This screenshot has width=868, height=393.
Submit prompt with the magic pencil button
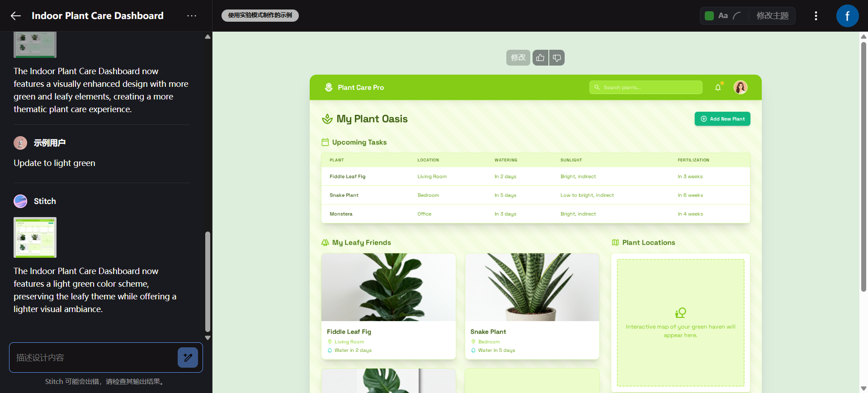[188, 357]
